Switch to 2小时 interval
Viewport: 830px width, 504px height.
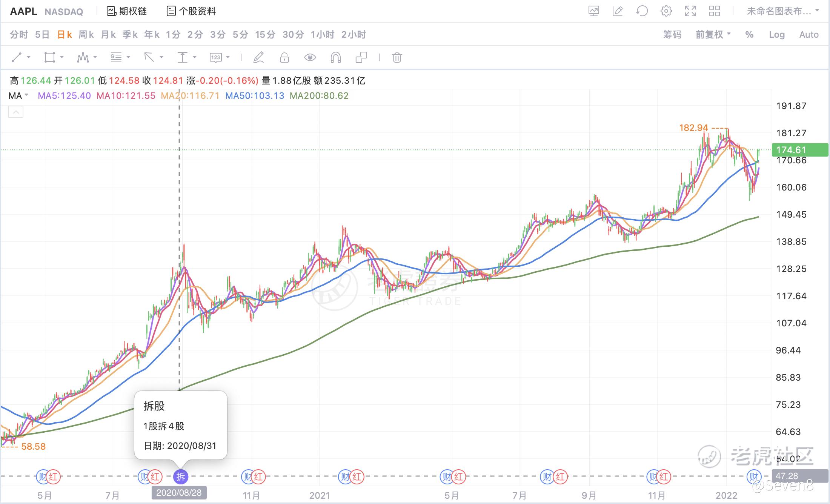[x=354, y=35]
